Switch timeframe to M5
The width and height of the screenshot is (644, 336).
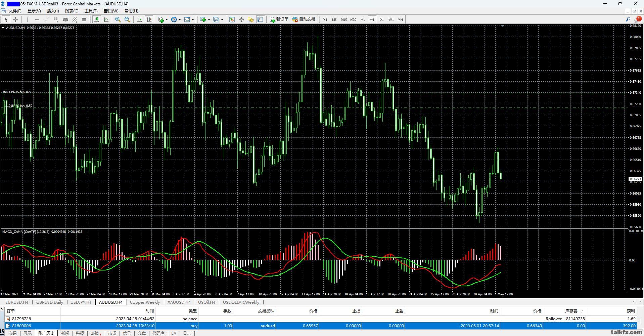(334, 19)
